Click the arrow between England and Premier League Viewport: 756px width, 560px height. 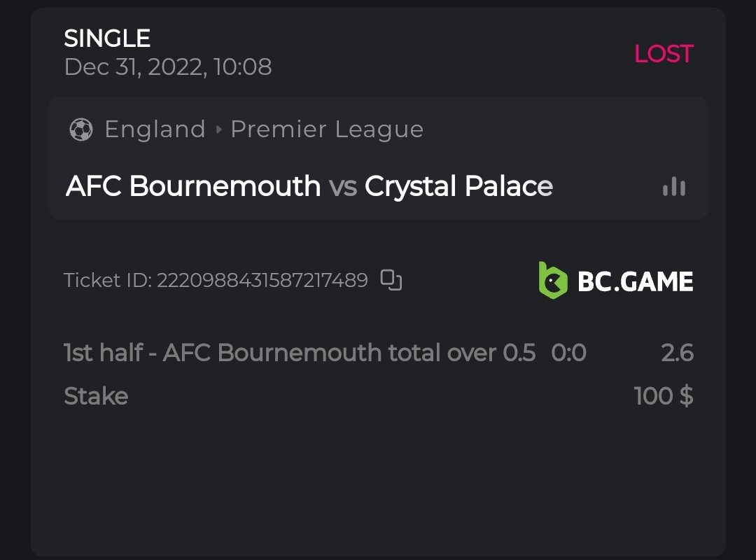[x=218, y=129]
